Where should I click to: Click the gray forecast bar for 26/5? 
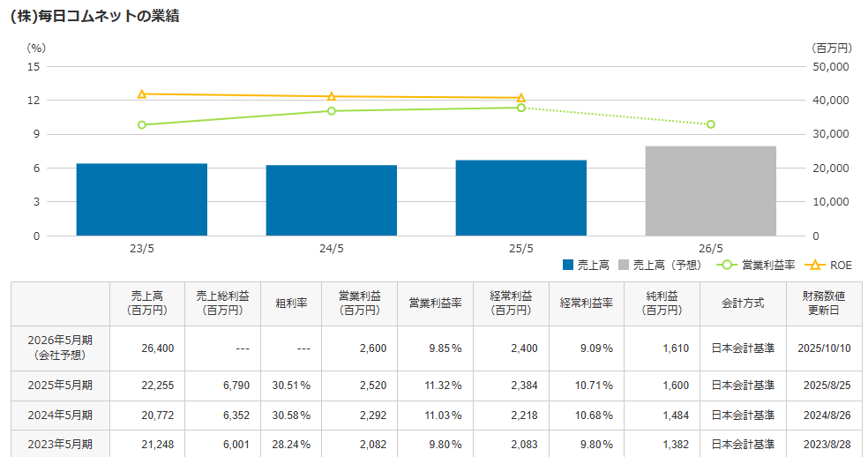point(711,191)
